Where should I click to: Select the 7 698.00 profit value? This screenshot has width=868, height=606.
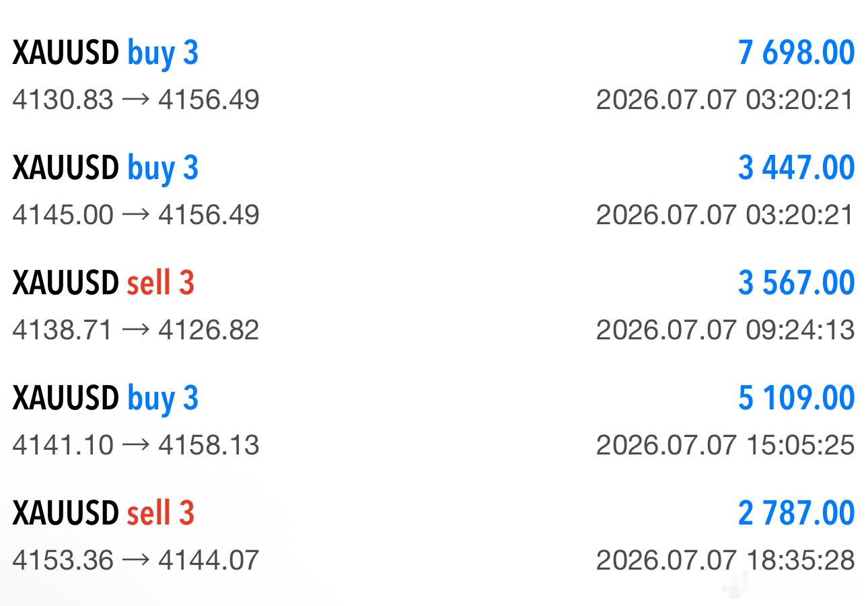point(796,53)
